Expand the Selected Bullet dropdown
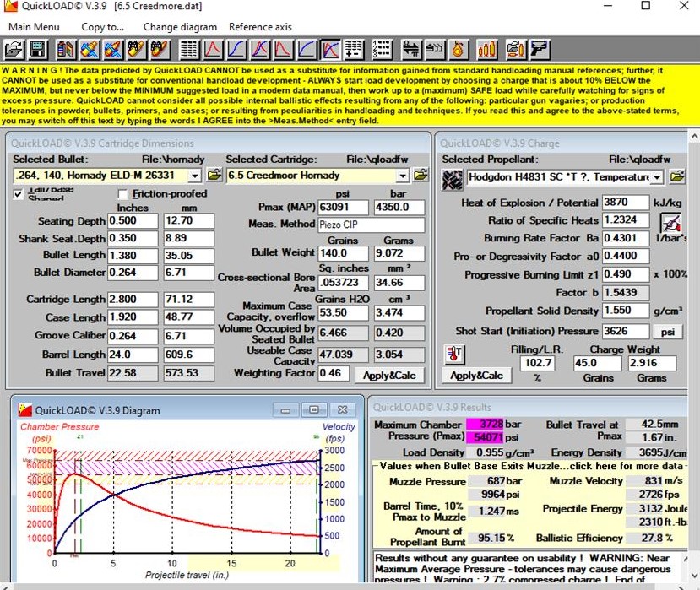The image size is (700, 590). click(x=195, y=176)
